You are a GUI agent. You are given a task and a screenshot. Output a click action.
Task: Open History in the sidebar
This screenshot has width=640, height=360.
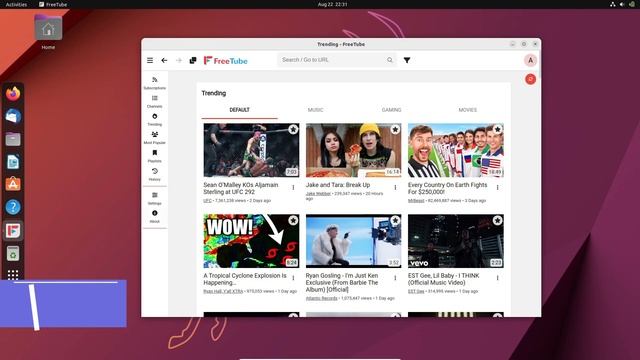155,174
